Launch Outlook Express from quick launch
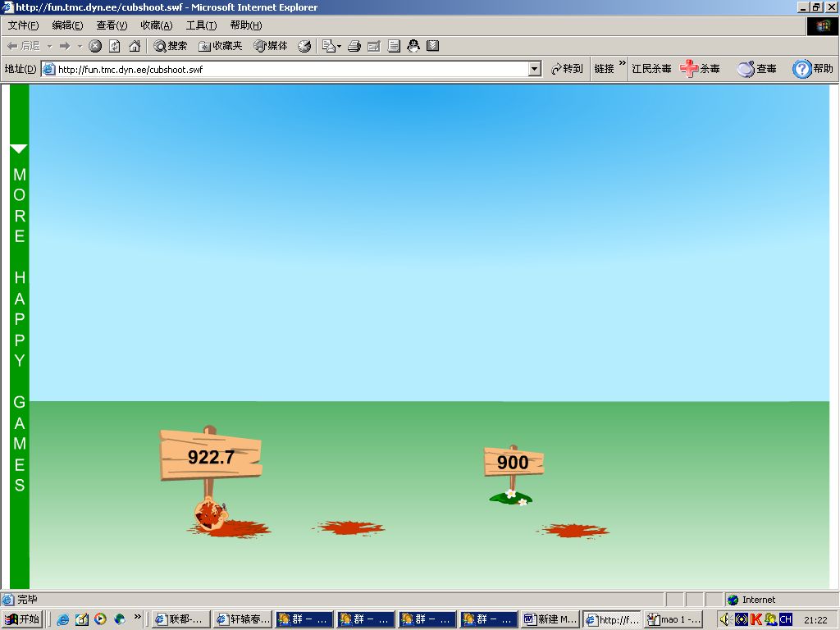Viewport: 840px width, 630px height. 81,619
